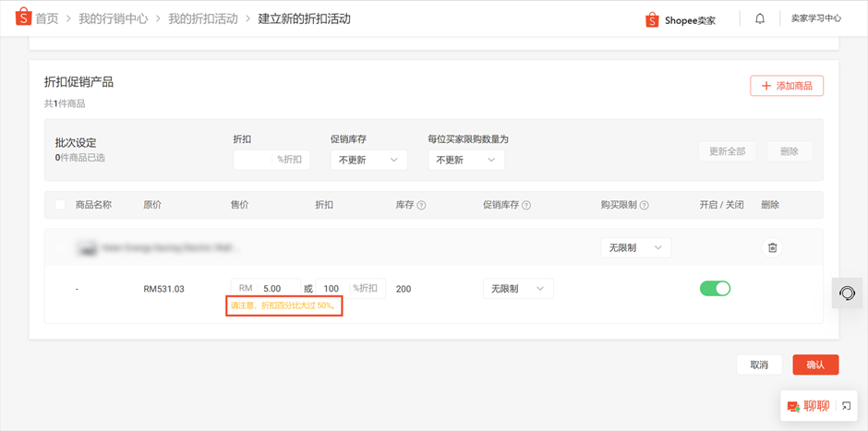Screen dimensions: 868x431
Task: Click the help icon next to 库存
Action: click(x=421, y=206)
